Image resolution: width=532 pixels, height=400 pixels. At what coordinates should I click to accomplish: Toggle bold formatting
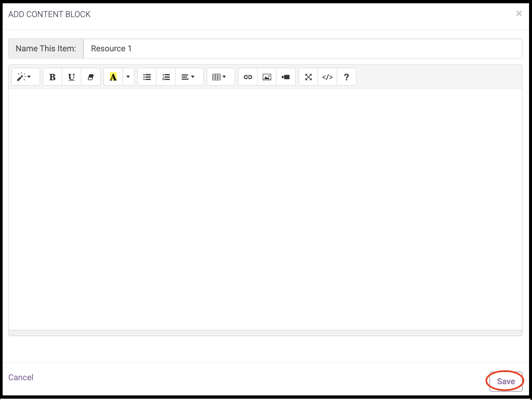pos(53,77)
